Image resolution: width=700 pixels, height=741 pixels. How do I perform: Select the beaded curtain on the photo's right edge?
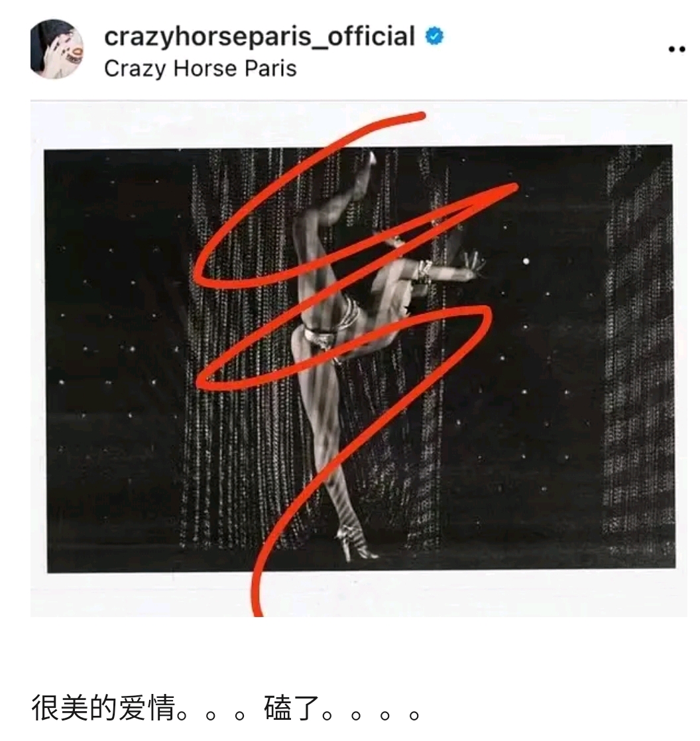click(x=638, y=350)
